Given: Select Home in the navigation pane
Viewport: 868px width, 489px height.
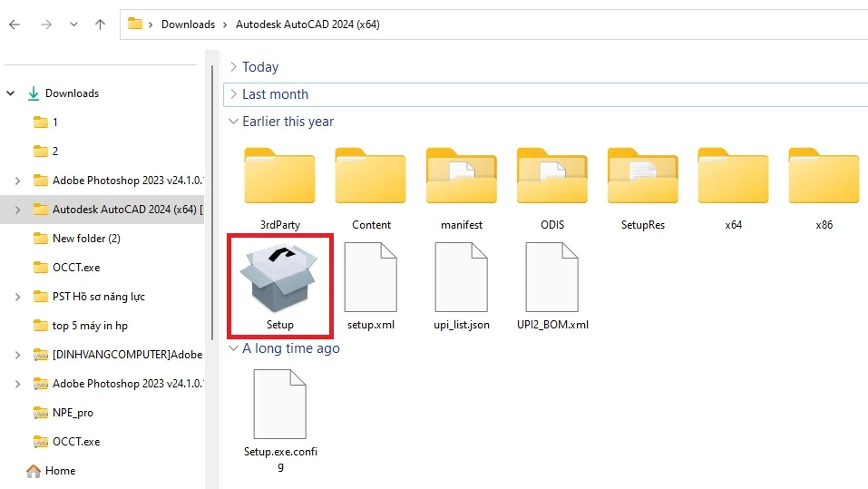Looking at the screenshot, I should coord(51,471).
